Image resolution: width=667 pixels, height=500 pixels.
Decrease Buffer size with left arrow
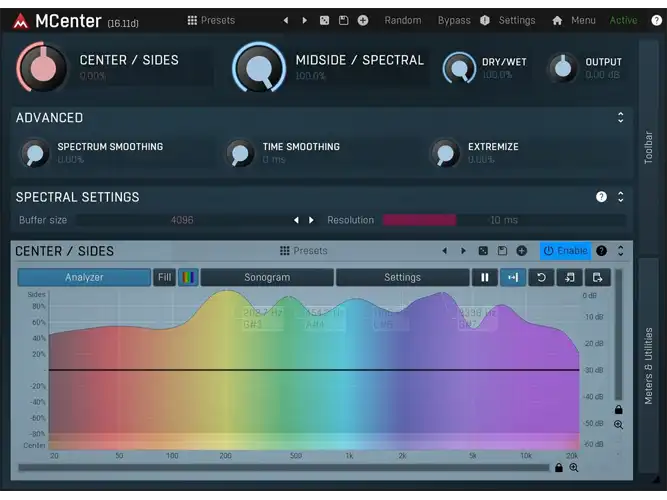[296, 220]
